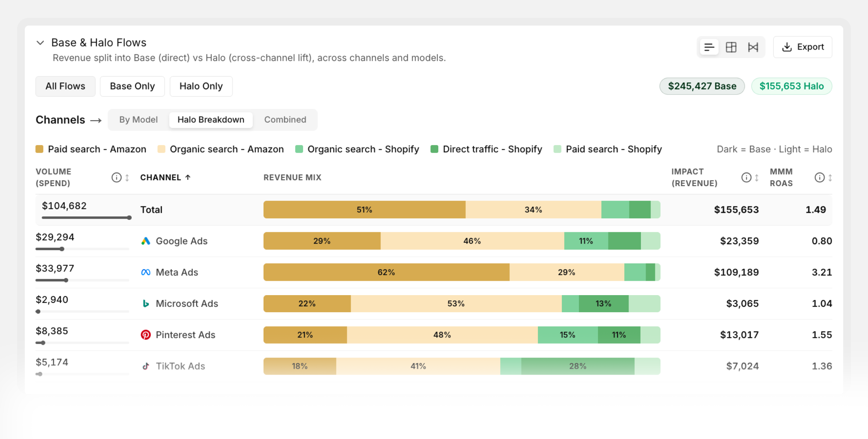This screenshot has width=868, height=439.
Task: Click the $155,653 Halo badge
Action: tap(792, 86)
